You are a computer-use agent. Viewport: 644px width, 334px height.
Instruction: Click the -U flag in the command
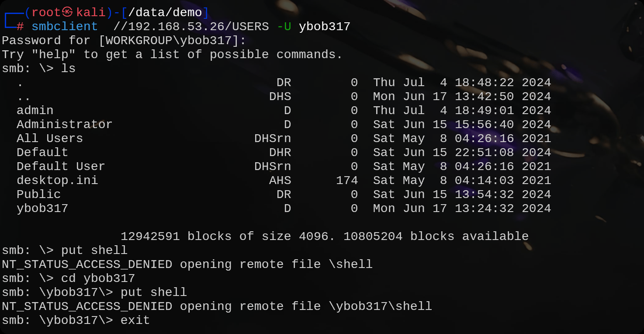[284, 27]
